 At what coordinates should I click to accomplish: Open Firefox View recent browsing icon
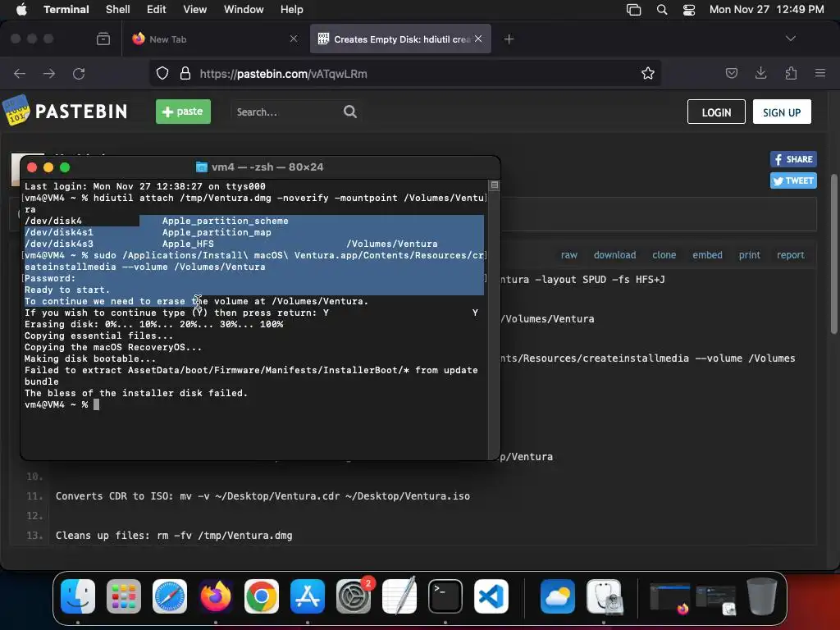(103, 39)
